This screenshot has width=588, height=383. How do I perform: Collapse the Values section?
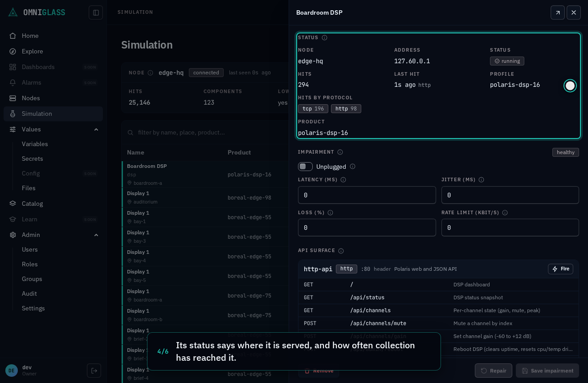coord(96,129)
